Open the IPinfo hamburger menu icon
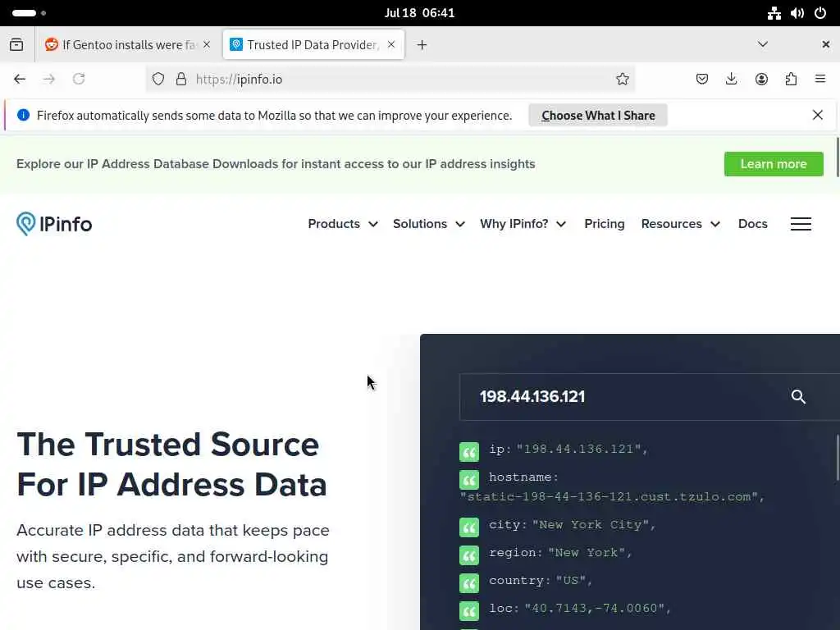 pos(801,224)
